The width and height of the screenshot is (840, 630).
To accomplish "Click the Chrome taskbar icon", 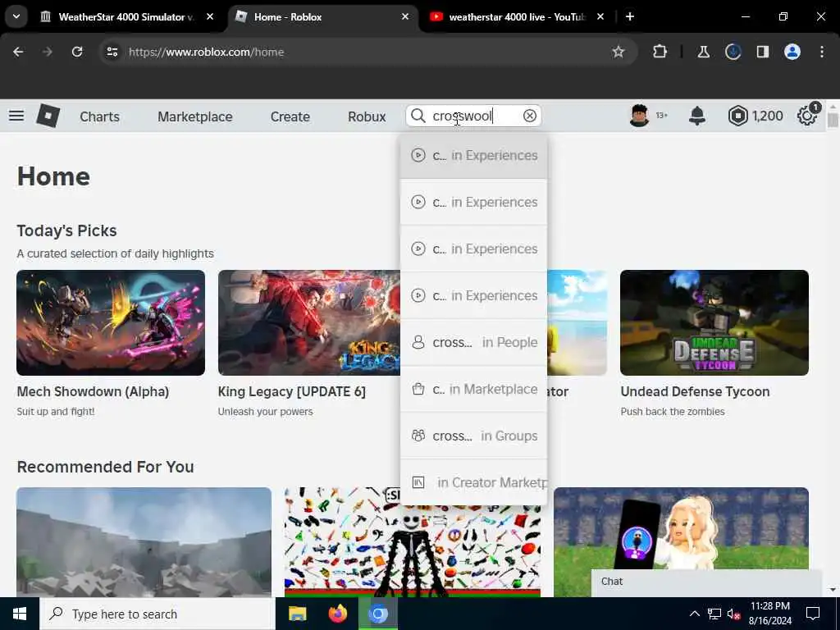I will [x=377, y=614].
